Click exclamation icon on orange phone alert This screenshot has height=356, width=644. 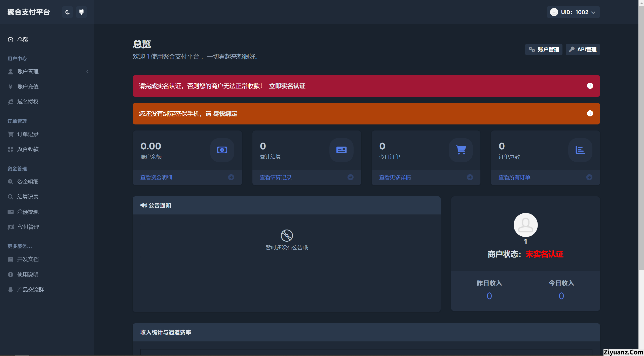coord(590,114)
